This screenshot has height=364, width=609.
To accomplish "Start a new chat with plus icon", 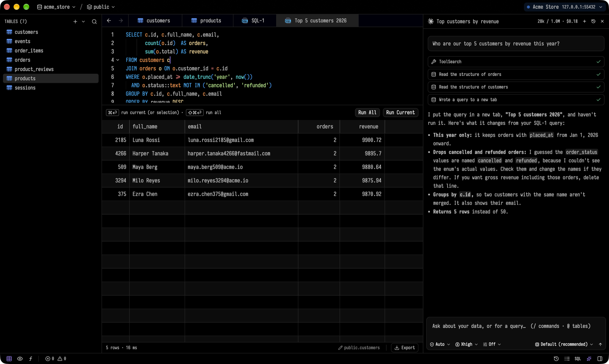I will (x=584, y=21).
